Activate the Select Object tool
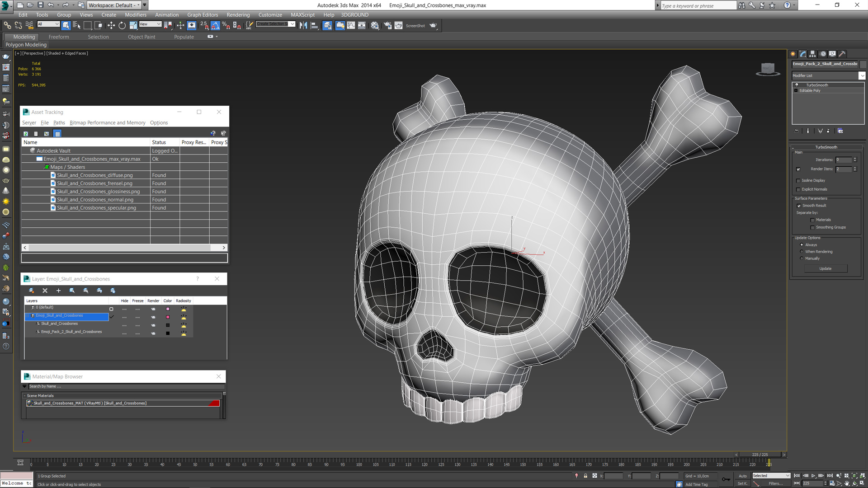Viewport: 868px width, 488px height. (66, 25)
